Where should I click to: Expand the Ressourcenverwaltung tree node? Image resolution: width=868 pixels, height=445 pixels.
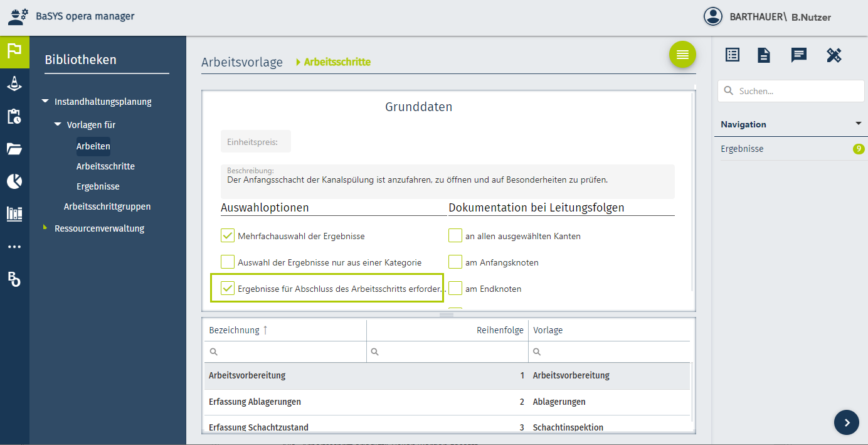click(x=45, y=228)
